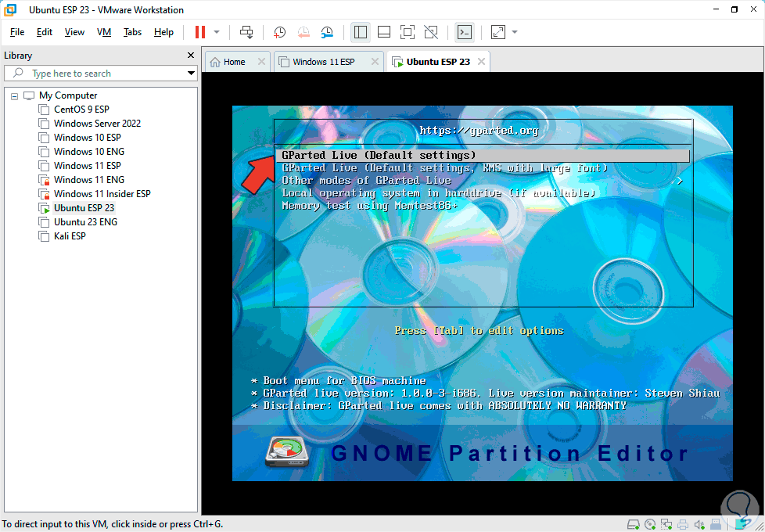Open the Edit menu

pos(45,32)
